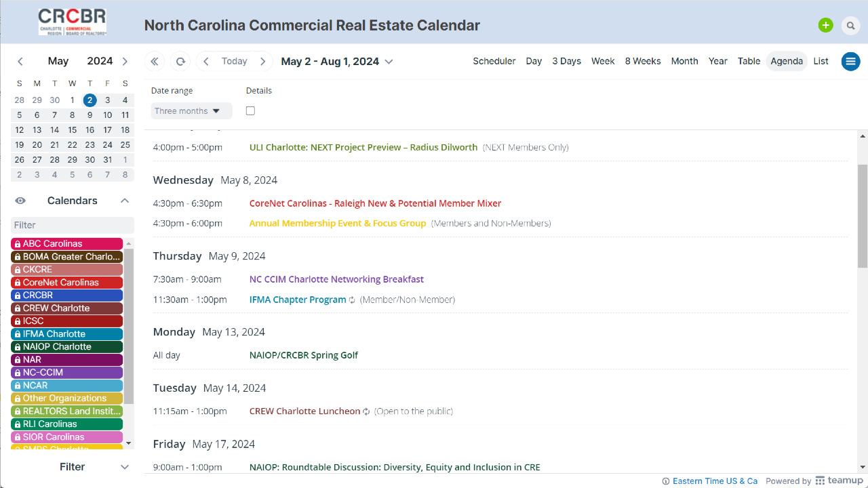
Task: Toggle the ICSC calendar
Action: pyautogui.click(x=67, y=321)
